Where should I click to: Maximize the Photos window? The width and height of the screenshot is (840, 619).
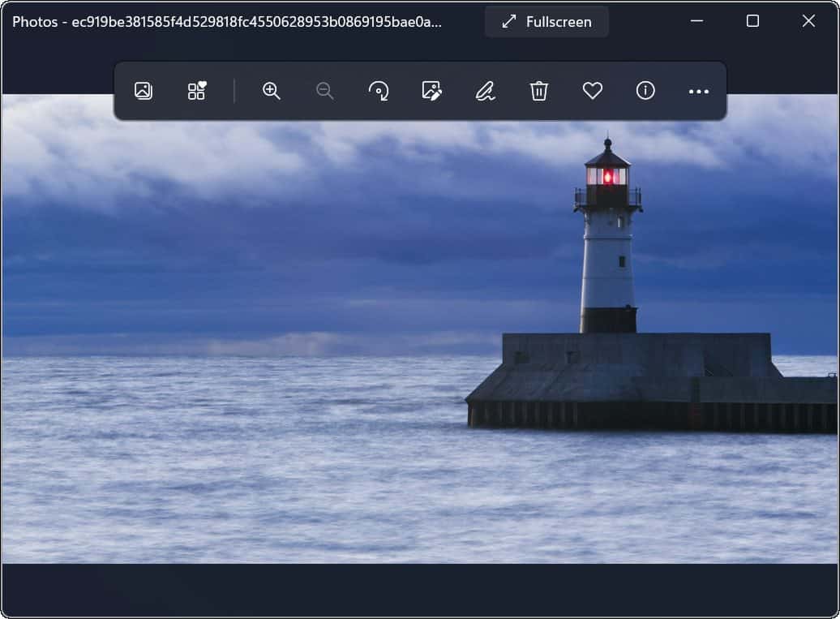752,21
